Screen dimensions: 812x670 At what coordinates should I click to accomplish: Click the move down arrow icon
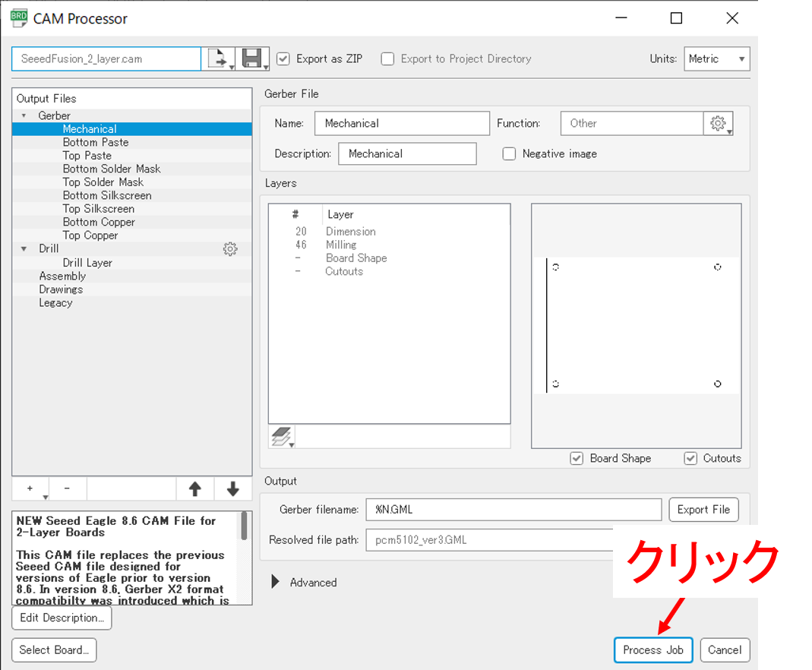tap(233, 488)
